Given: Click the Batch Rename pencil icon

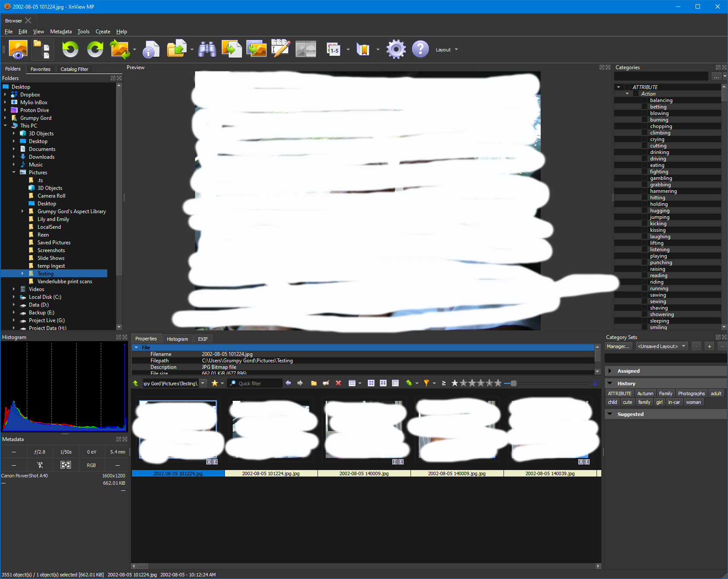Looking at the screenshot, I should point(281,49).
